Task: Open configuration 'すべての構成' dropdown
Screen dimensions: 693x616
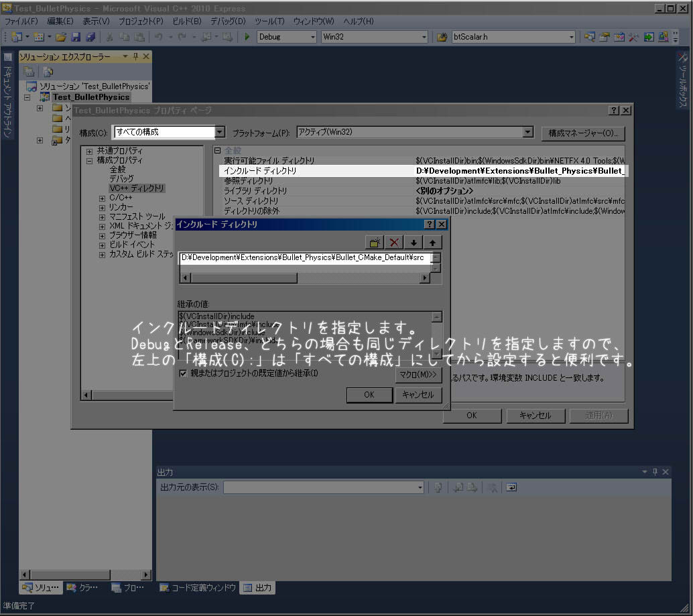Action: [x=220, y=131]
